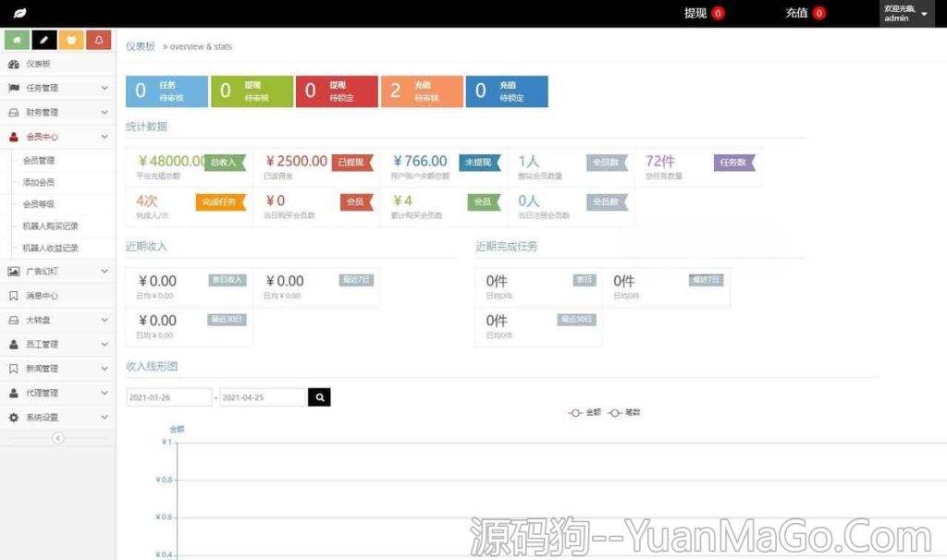The width and height of the screenshot is (947, 560).
Task: Collapse the sidebar with the bottom-left arrow toggle
Action: (58, 438)
